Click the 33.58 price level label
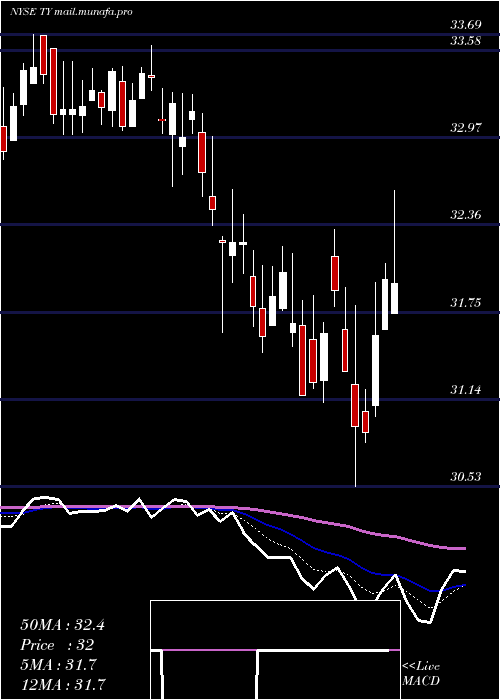Image resolution: width=500 pixels, height=700 pixels. (465, 41)
